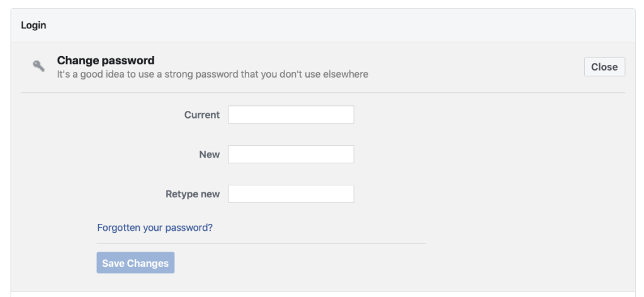
Task: Click the Current field label
Action: (202, 115)
